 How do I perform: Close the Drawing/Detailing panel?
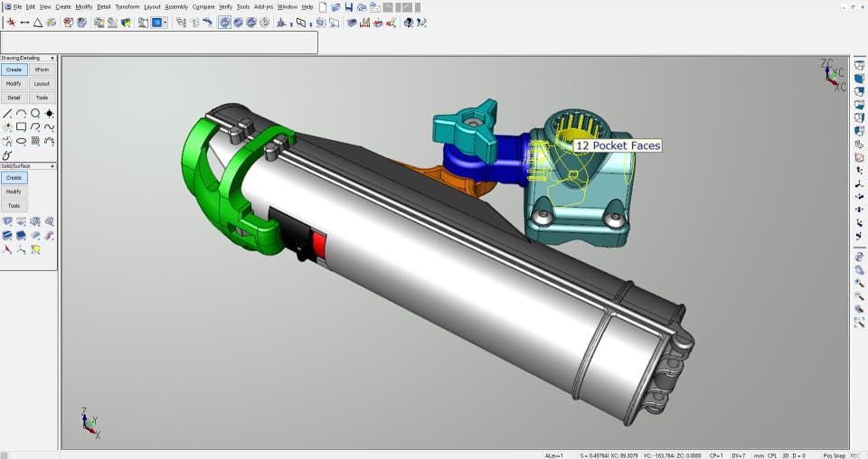click(x=52, y=58)
